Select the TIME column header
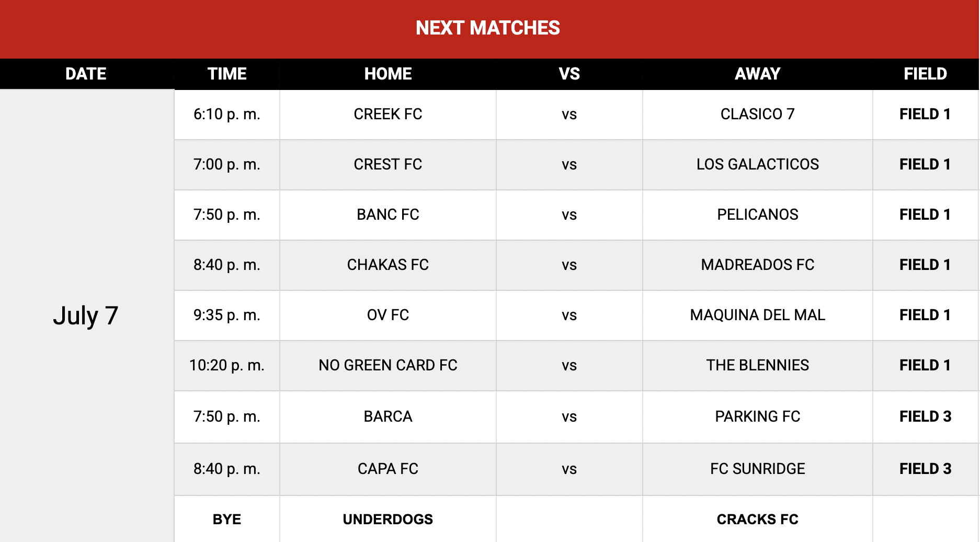Screen dimensions: 980x542 227,74
